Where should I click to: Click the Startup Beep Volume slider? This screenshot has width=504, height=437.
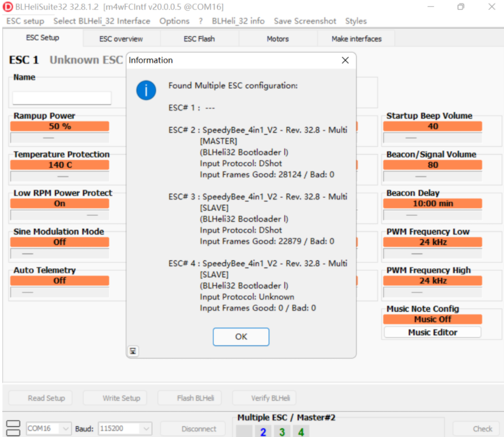pyautogui.click(x=433, y=138)
